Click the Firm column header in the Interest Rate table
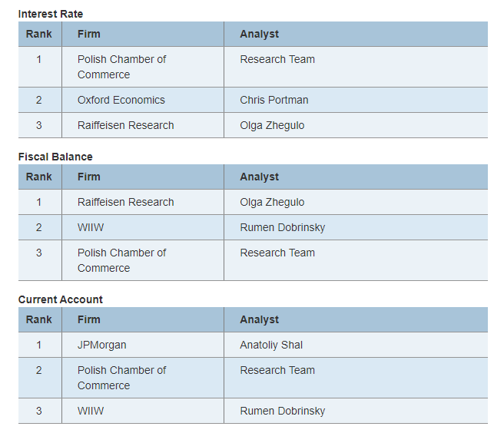 89,34
